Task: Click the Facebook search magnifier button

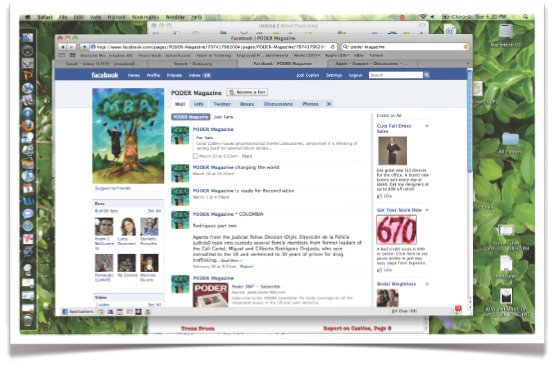Action: tap(427, 75)
